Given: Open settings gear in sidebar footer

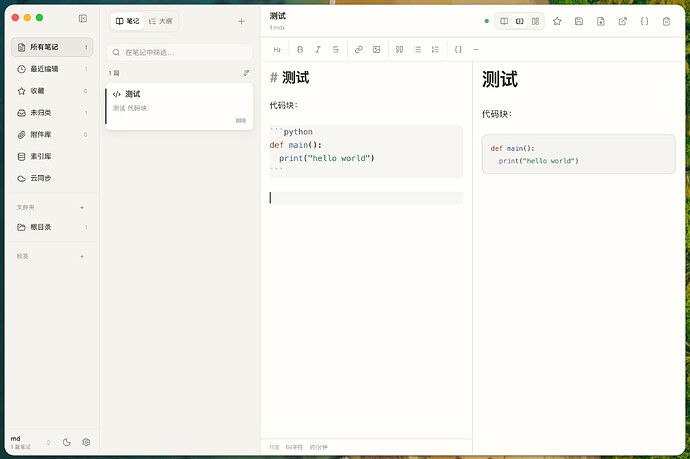Looking at the screenshot, I should coord(86,442).
